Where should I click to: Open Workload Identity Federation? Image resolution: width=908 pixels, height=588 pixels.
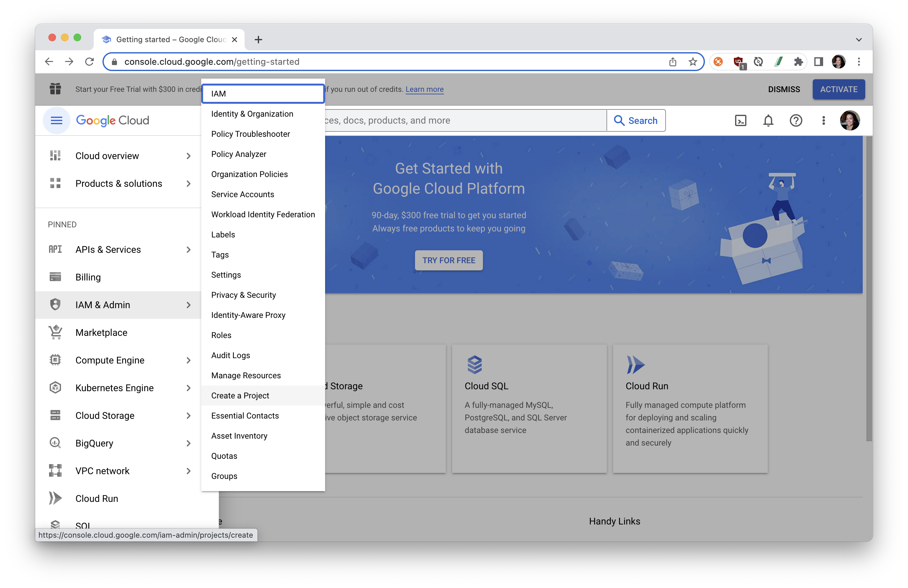[263, 214]
